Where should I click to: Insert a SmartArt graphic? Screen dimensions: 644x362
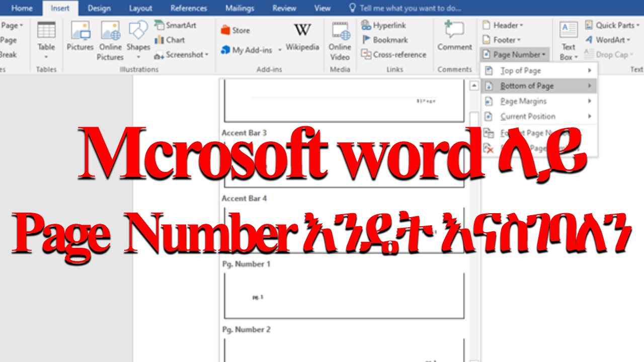(175, 25)
